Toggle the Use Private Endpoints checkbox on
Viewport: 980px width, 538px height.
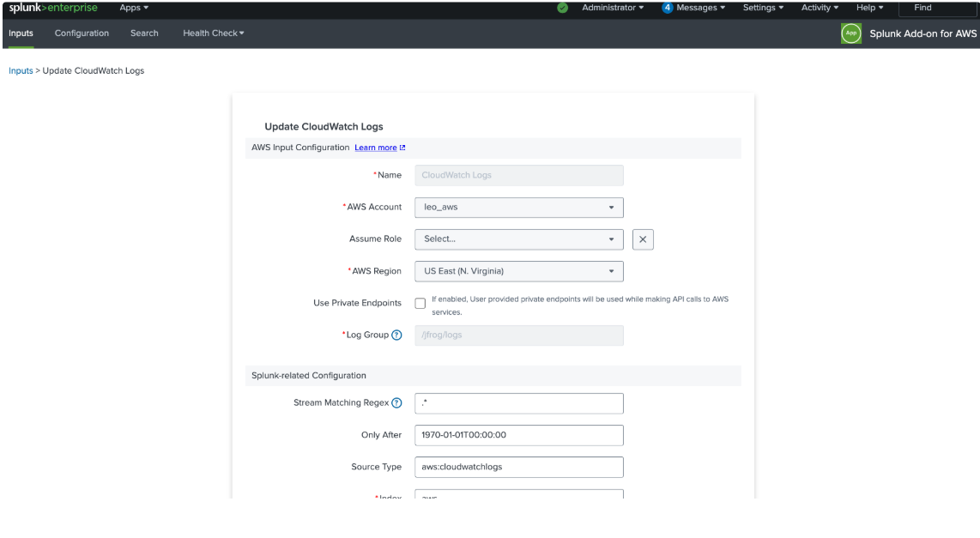(420, 303)
